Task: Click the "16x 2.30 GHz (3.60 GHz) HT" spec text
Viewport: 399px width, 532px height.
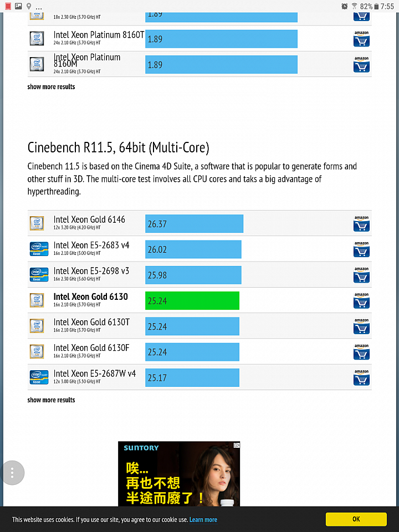Action: pos(77,279)
